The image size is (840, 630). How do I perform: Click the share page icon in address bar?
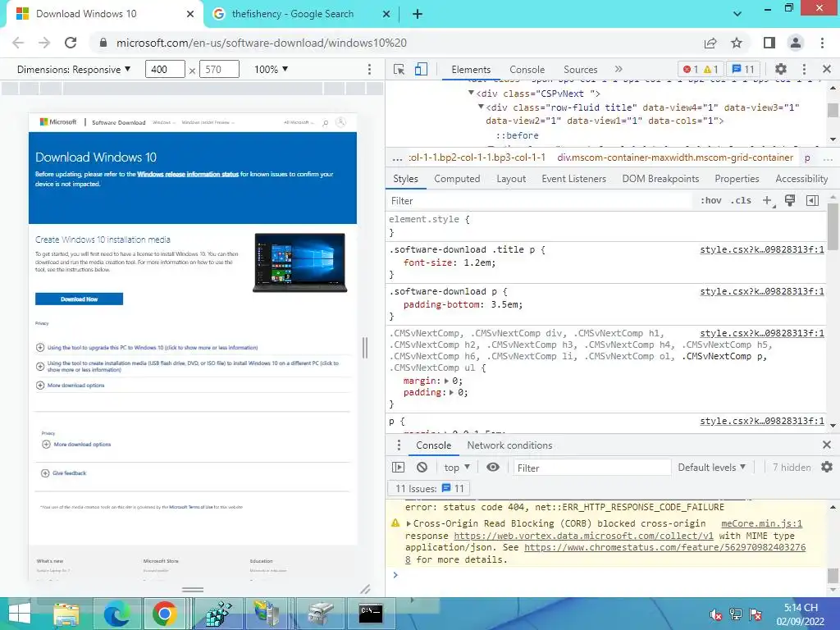tap(710, 43)
